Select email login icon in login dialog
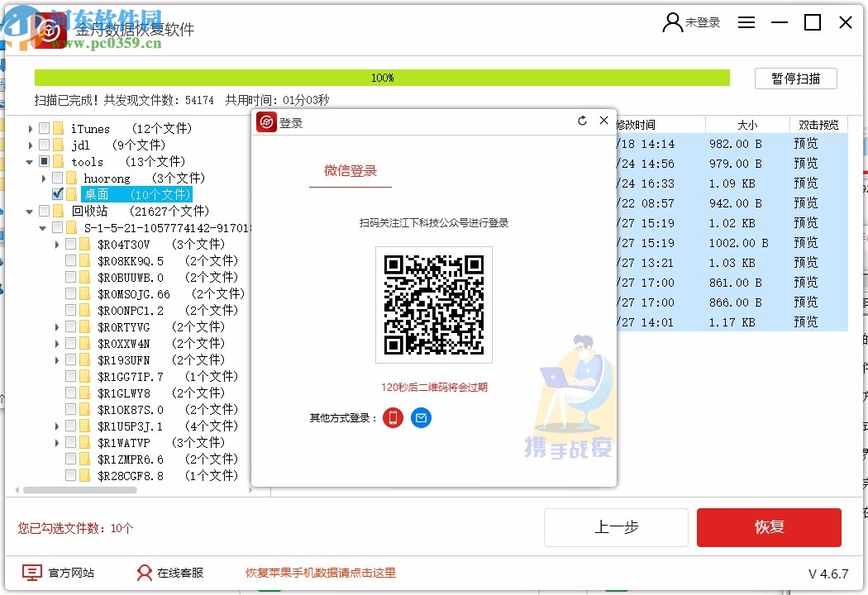Screen dimensions: 868x595 tap(421, 417)
